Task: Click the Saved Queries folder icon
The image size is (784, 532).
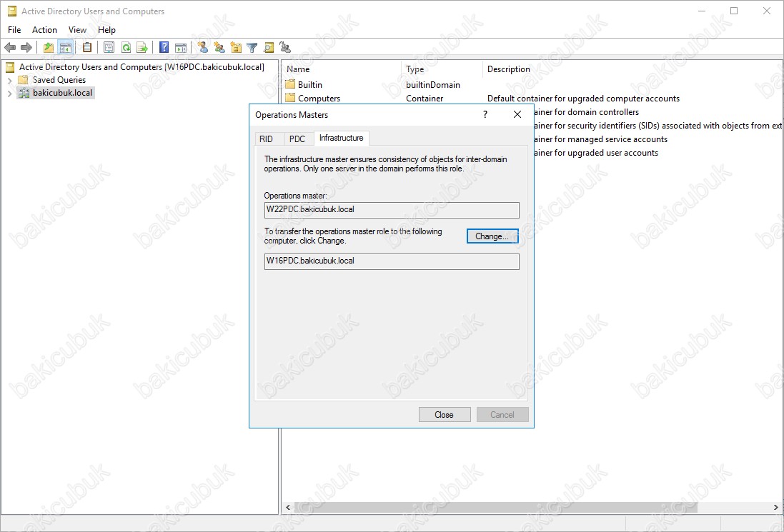Action: (23, 80)
